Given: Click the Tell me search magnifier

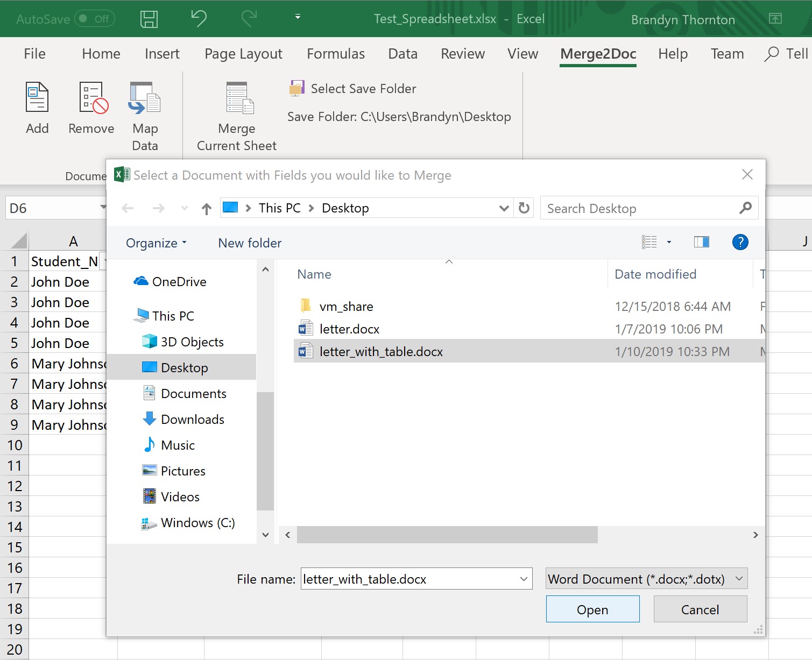Looking at the screenshot, I should (x=771, y=54).
